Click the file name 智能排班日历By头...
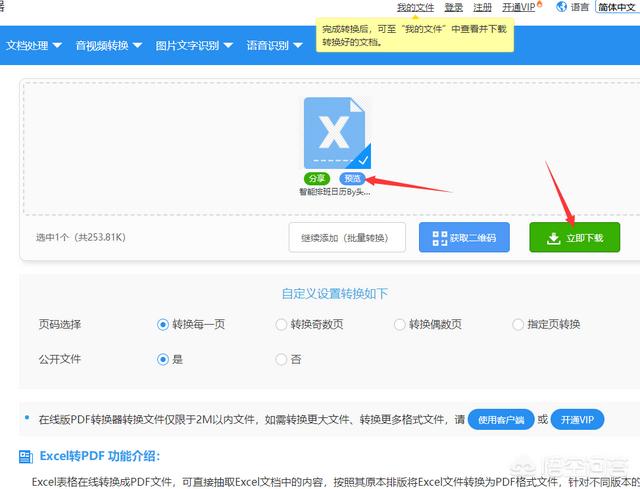The height and width of the screenshot is (489, 640). point(335,192)
